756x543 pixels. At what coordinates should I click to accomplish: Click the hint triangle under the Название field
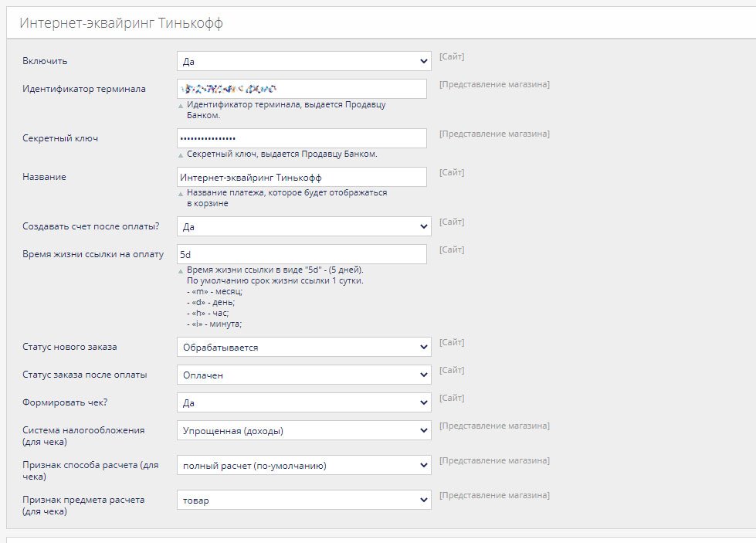coord(181,194)
